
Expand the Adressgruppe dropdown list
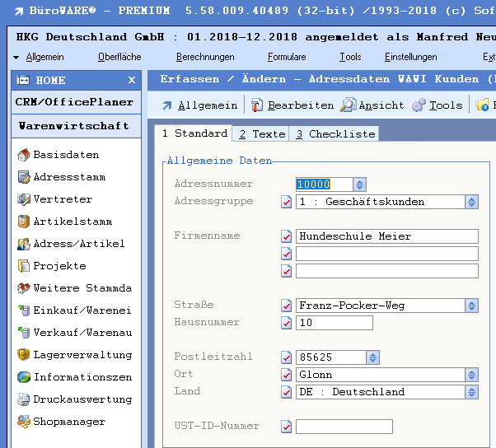[471, 202]
